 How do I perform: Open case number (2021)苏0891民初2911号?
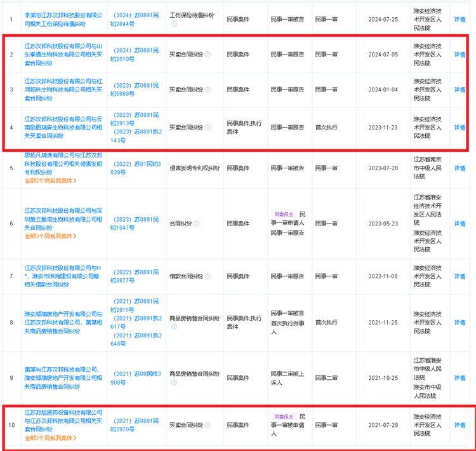(135, 306)
